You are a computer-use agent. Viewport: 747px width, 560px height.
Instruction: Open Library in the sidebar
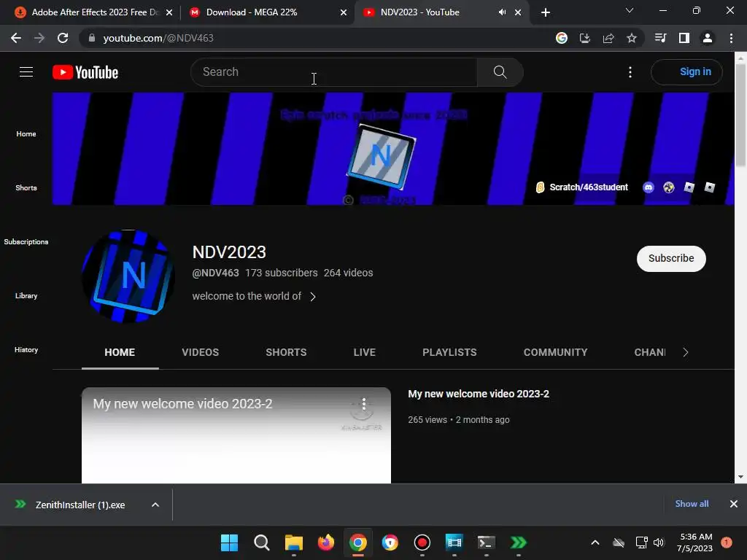(x=26, y=296)
